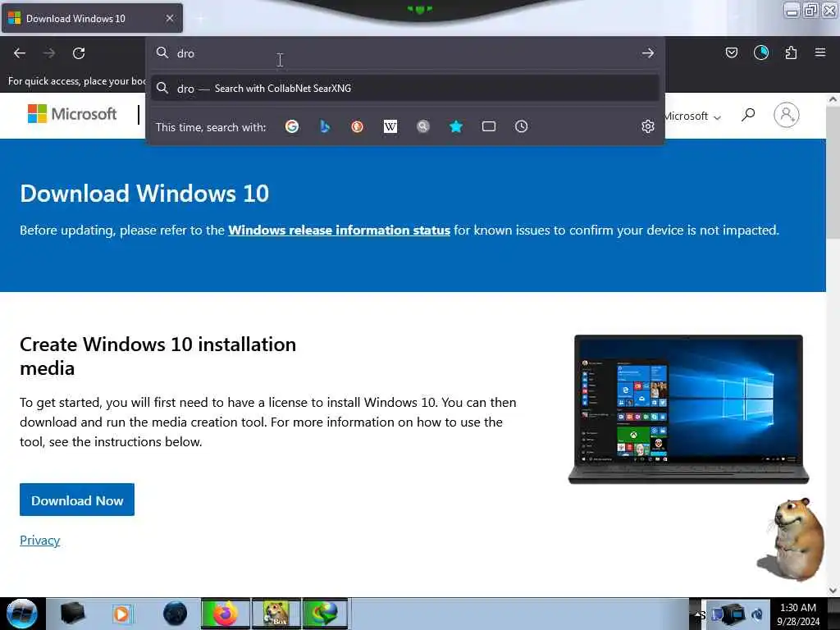The image size is (840, 630).
Task: Close the Download Windows 10 tab
Action: click(x=170, y=18)
